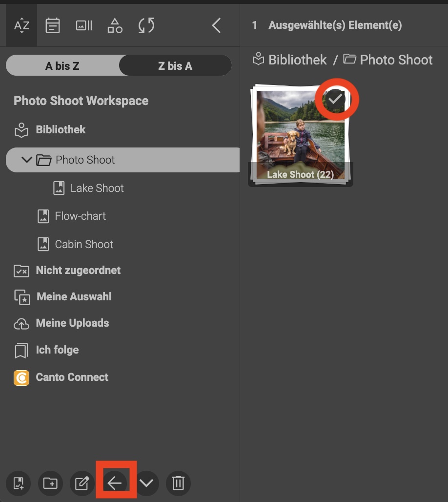Select alphabetical A-Z sort icon
Viewport: 448px width, 502px height.
[x=21, y=26]
